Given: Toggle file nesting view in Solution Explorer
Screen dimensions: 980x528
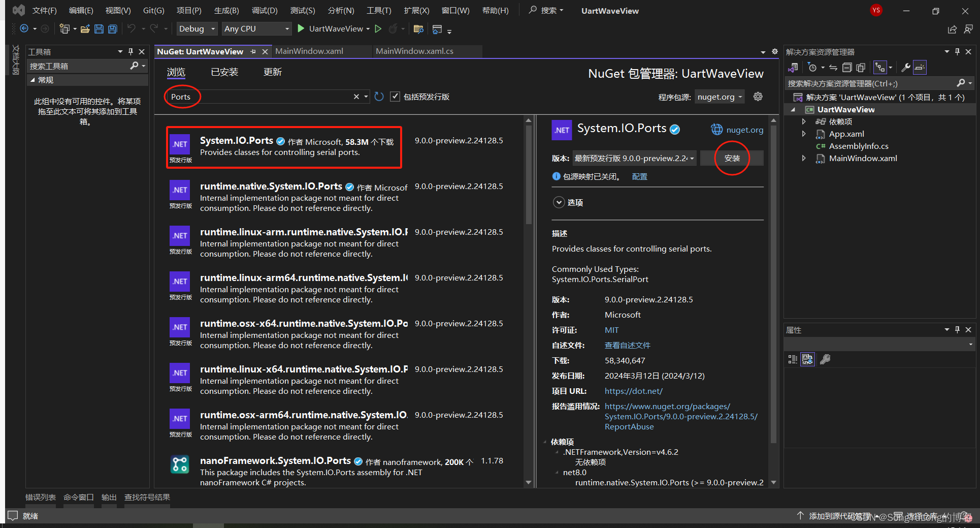Looking at the screenshot, I should click(x=880, y=68).
